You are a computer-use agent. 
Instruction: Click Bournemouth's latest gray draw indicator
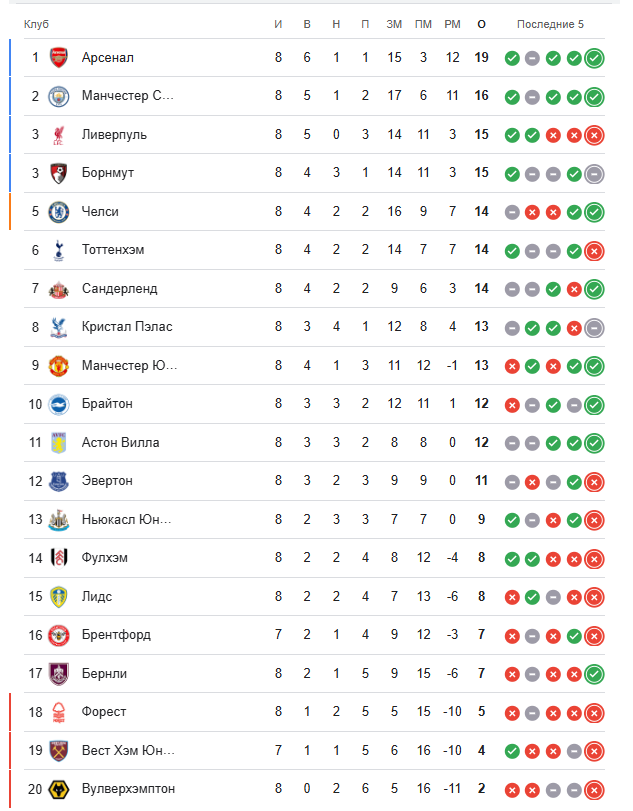(x=594, y=173)
